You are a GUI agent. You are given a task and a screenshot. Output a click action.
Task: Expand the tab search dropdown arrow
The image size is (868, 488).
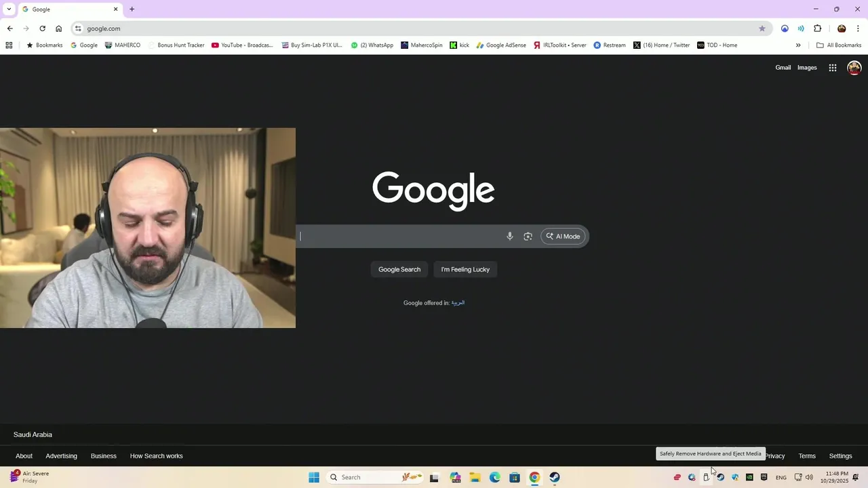click(x=9, y=9)
